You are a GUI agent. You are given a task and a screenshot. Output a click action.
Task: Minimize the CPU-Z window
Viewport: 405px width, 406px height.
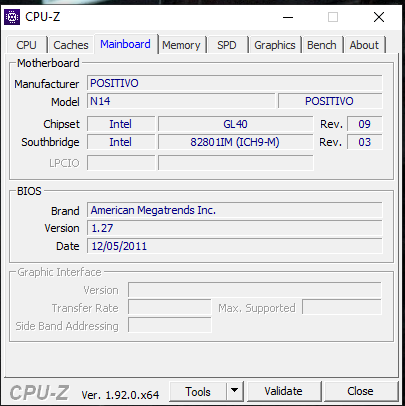pos(288,17)
